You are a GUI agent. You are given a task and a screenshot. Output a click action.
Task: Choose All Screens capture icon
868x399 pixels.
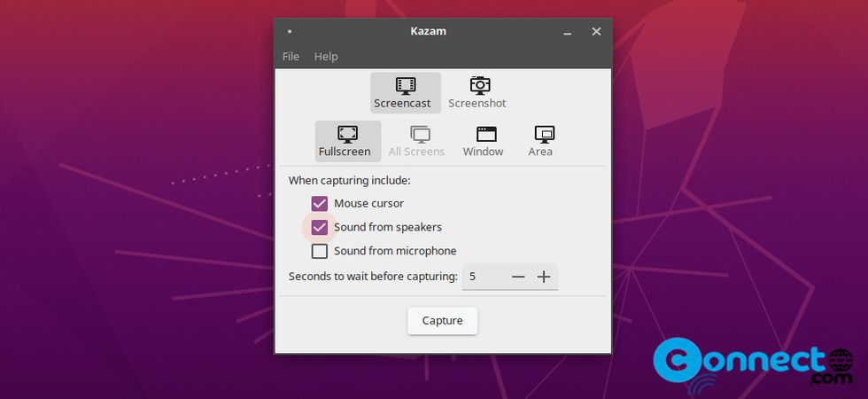420,134
